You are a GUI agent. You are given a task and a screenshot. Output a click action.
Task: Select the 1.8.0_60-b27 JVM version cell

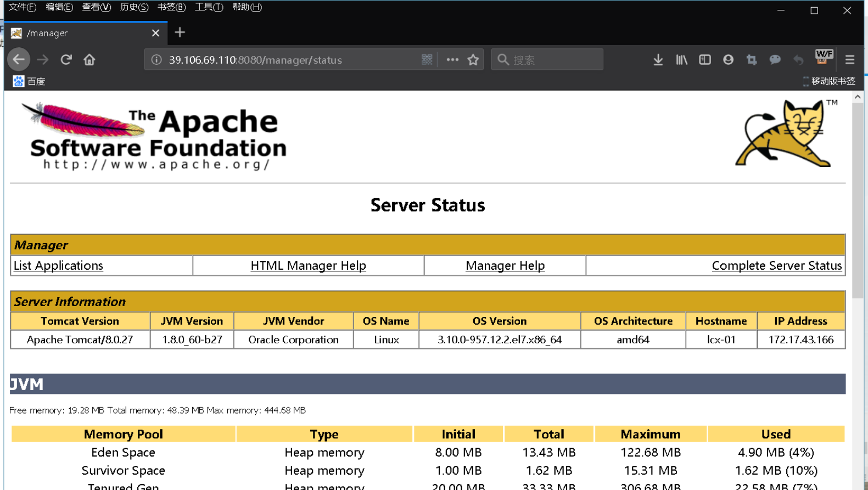(x=192, y=339)
